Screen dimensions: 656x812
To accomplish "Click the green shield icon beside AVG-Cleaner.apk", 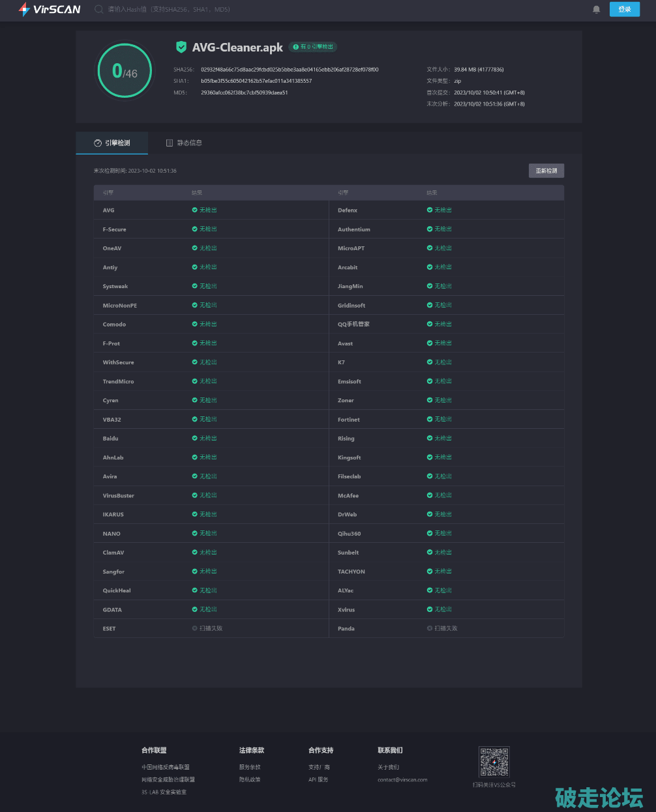I will [181, 47].
